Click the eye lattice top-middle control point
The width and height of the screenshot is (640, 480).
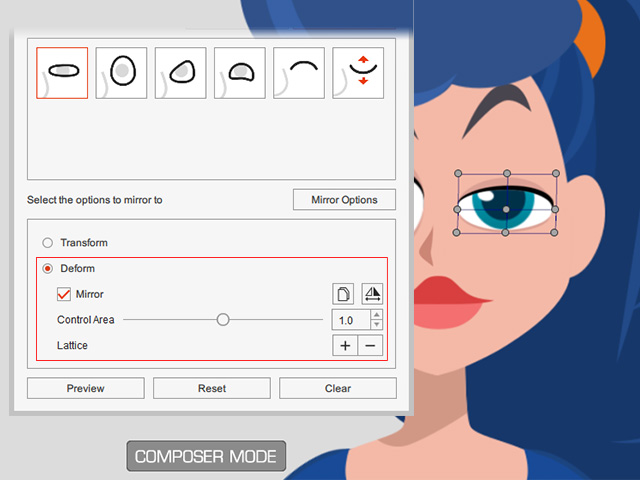point(507,173)
